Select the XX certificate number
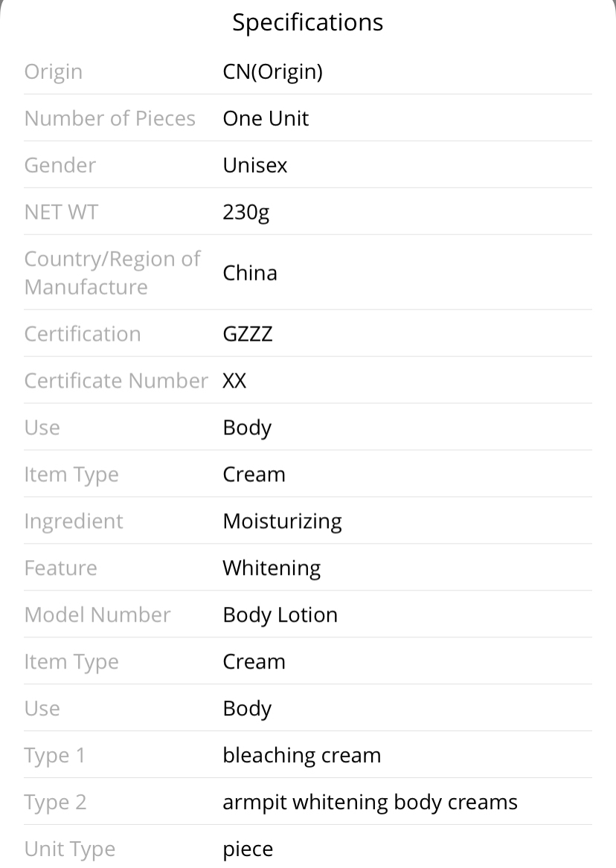The image size is (616, 868). point(234,381)
